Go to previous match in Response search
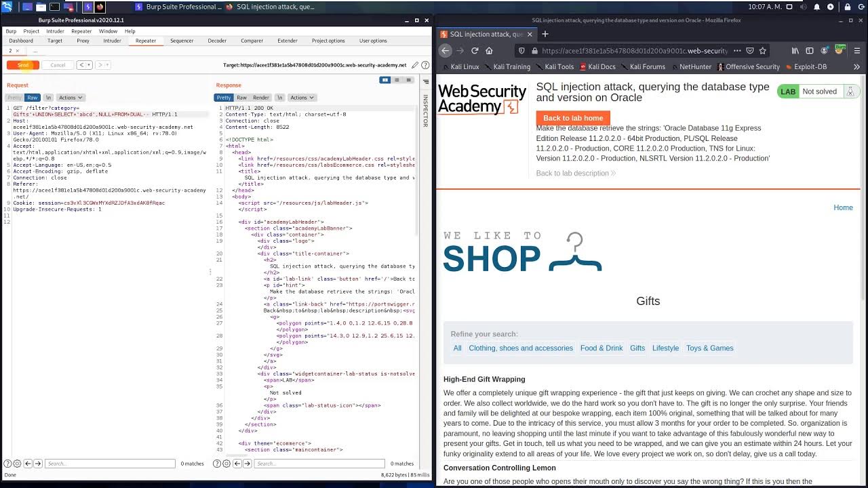Image resolution: width=868 pixels, height=488 pixels. [237, 464]
